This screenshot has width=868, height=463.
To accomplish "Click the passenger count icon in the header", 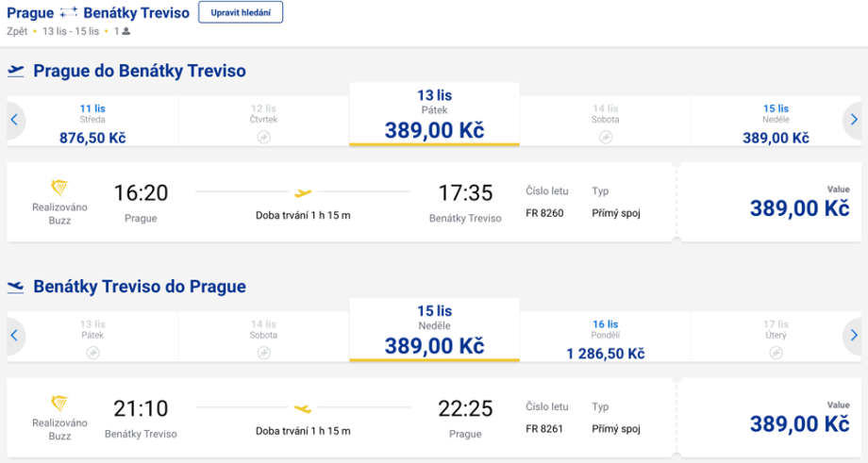I will coord(126,31).
